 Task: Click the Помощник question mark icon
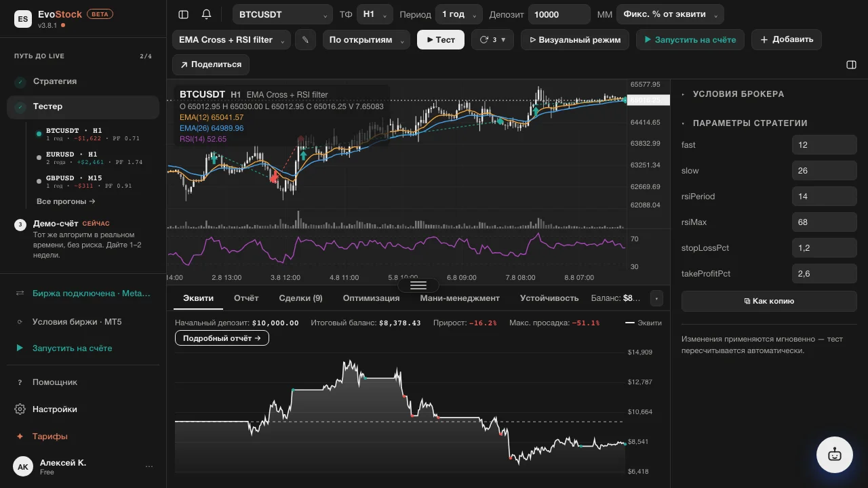(x=20, y=382)
